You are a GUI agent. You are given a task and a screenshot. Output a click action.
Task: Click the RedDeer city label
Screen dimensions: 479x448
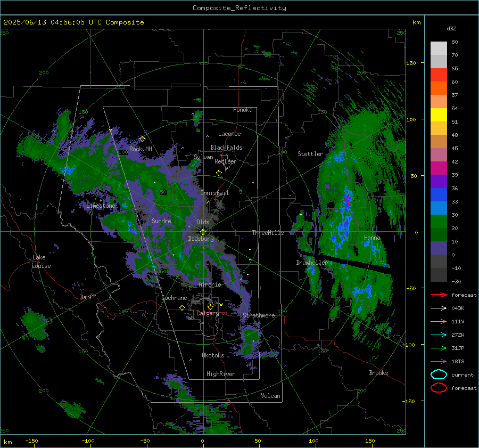click(x=226, y=161)
